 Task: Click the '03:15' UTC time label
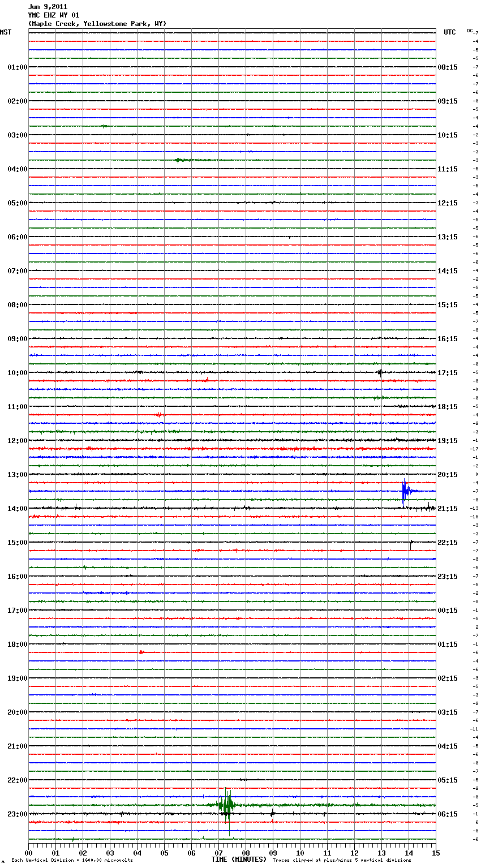pyautogui.click(x=448, y=712)
